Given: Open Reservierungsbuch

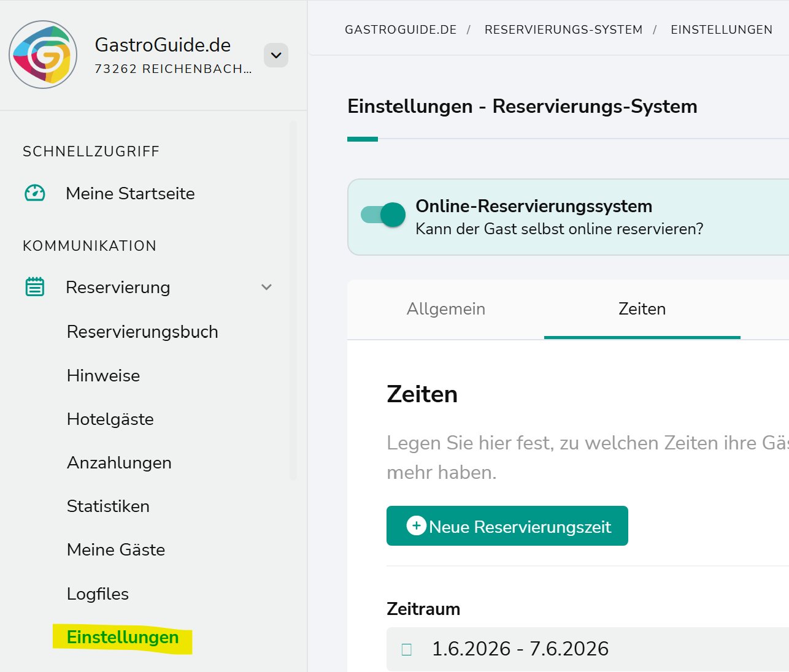Looking at the screenshot, I should (x=142, y=332).
